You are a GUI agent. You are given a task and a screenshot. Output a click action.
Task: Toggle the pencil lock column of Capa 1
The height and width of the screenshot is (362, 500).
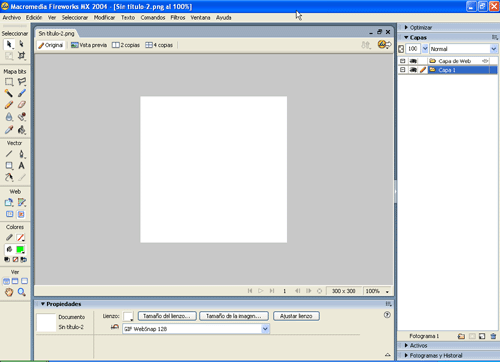(423, 70)
